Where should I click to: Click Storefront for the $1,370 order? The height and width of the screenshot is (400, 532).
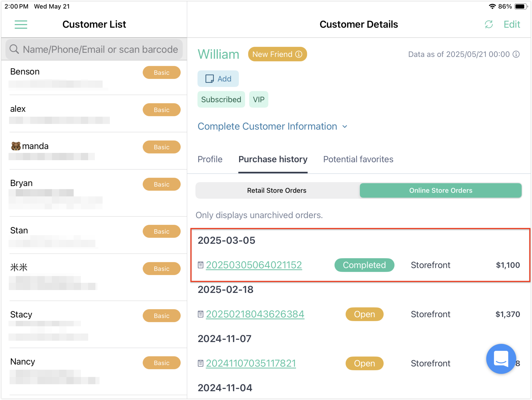click(431, 314)
